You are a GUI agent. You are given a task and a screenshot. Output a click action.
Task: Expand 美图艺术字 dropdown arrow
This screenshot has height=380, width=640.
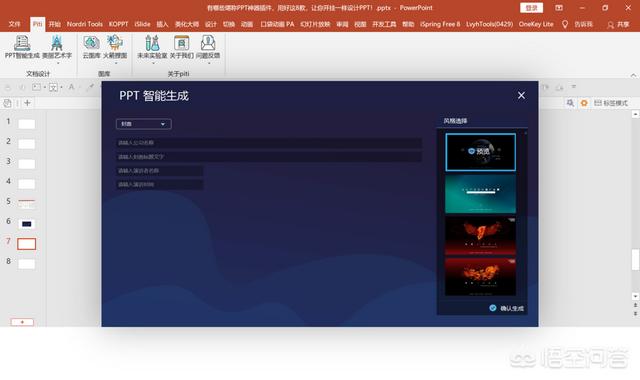[x=58, y=63]
